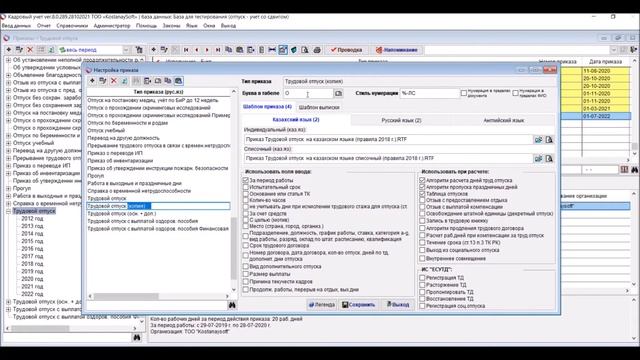The image size is (640, 360).
Task: Click binoculars icon at right of main window
Action: tap(634, 169)
